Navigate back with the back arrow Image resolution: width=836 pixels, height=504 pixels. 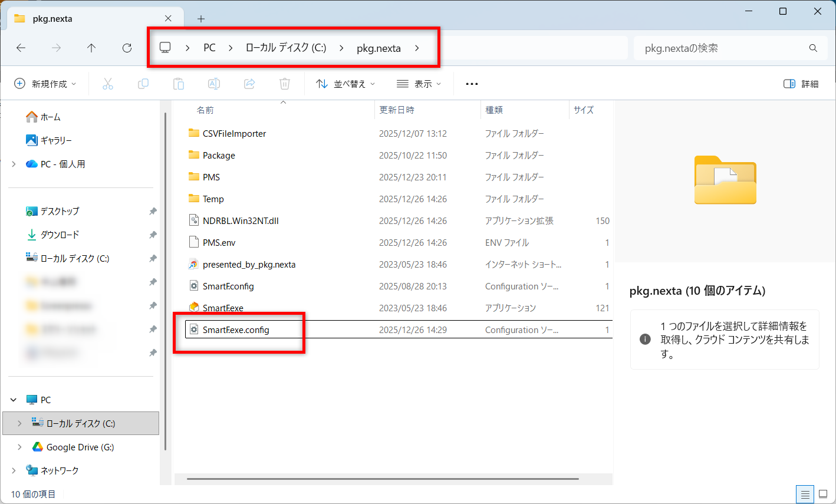(x=21, y=48)
